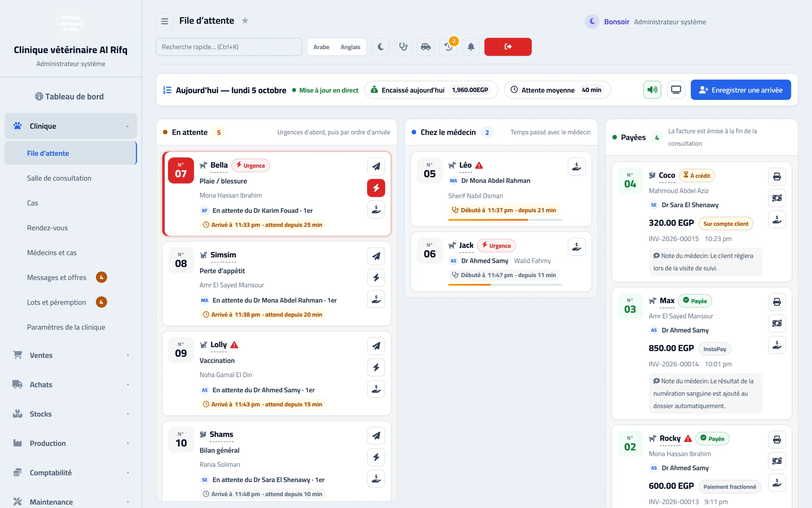
Task: Open history icon with badge 2
Action: 448,47
